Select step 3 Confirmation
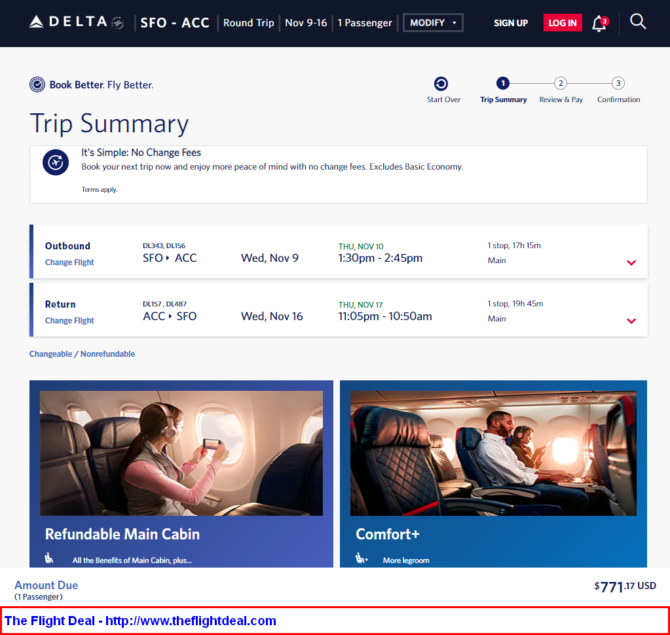The image size is (670, 635). tap(618, 83)
